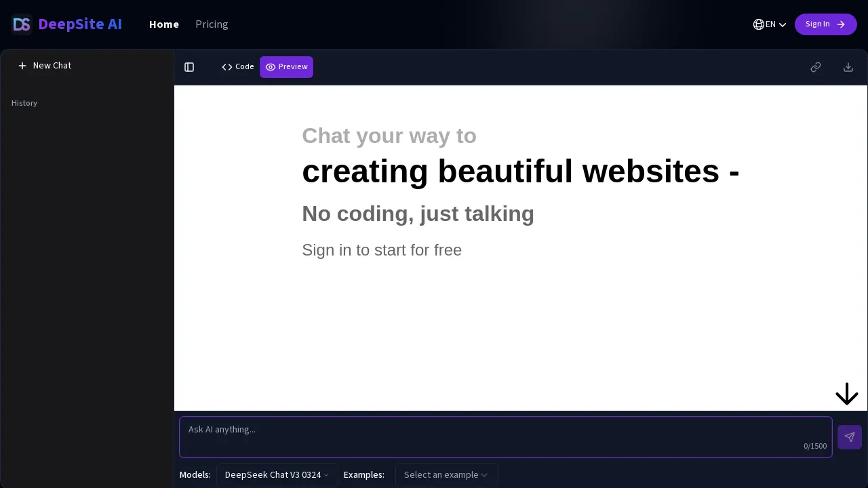Expand the EN language chevron
The image size is (868, 488).
tap(783, 24)
